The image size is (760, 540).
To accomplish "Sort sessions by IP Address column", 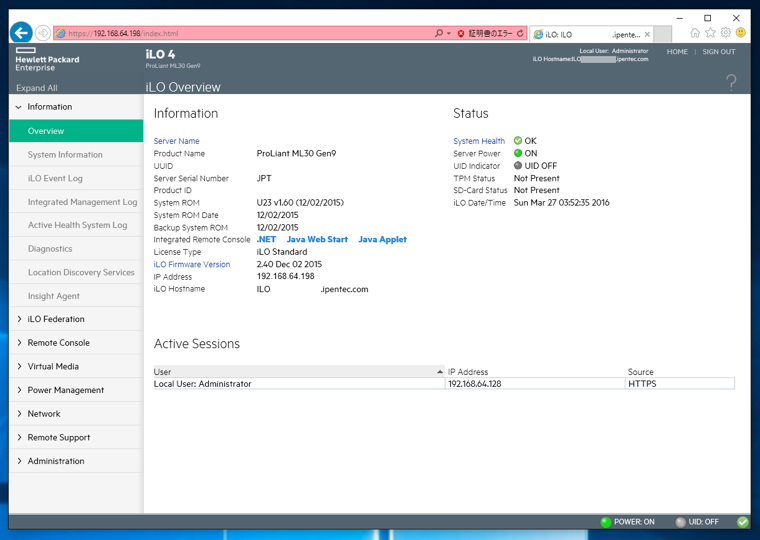I will (x=535, y=372).
